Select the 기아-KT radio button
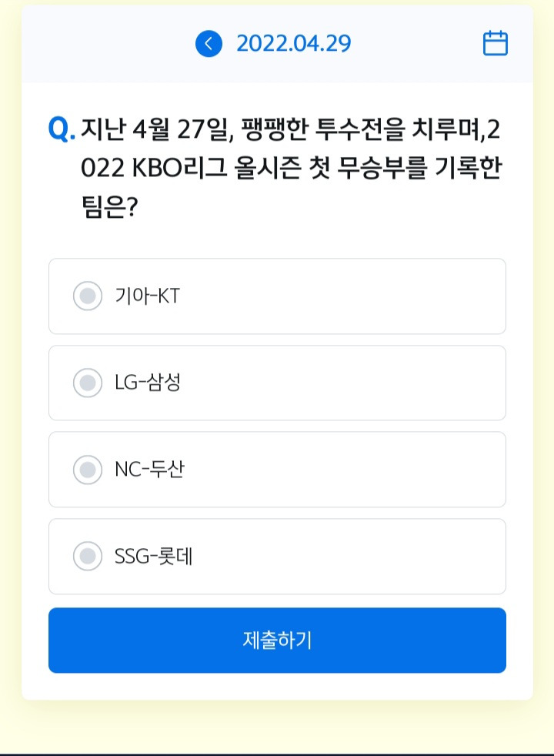 point(88,296)
